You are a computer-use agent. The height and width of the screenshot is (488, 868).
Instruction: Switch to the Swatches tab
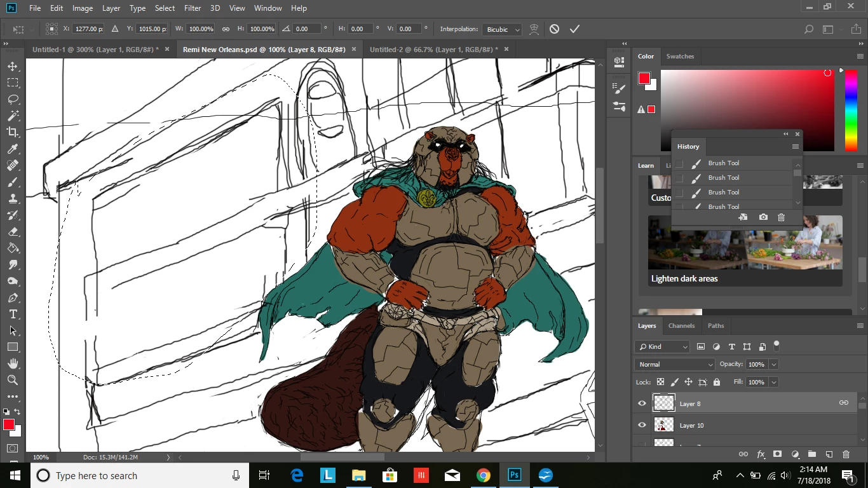click(680, 57)
